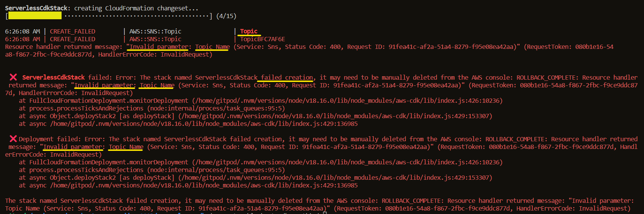Click CREATE_FAILED in the TopicBFC7AF6E row
The width and height of the screenshot is (644, 214).
tap(73, 39)
